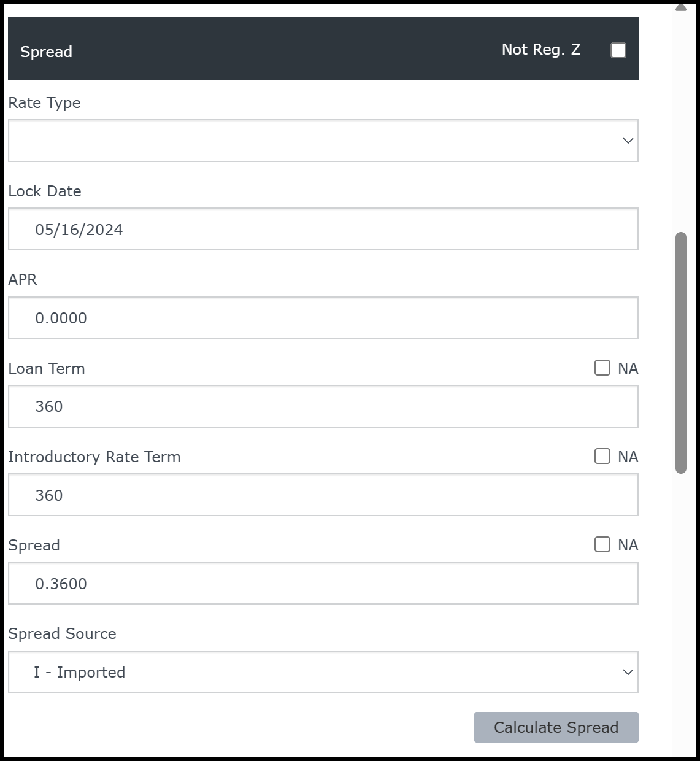Screen dimensions: 700x761
Task: Tick NA for Introductory Rate Term
Action: coord(602,456)
